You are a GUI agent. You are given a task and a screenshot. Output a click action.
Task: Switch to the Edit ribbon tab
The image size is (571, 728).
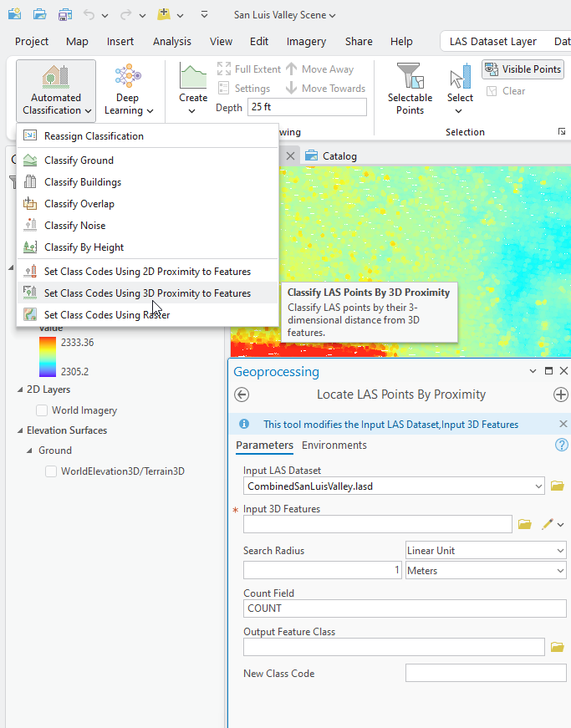pos(259,41)
